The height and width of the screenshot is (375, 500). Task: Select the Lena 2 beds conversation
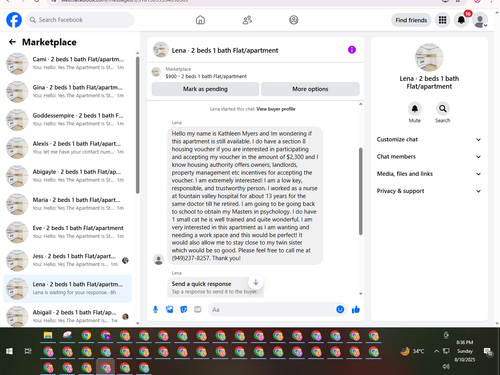(x=67, y=288)
